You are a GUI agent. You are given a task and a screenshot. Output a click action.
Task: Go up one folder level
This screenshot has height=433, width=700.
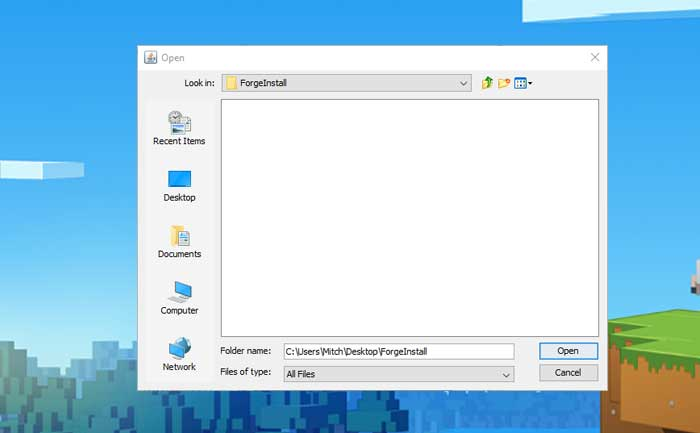pyautogui.click(x=487, y=83)
